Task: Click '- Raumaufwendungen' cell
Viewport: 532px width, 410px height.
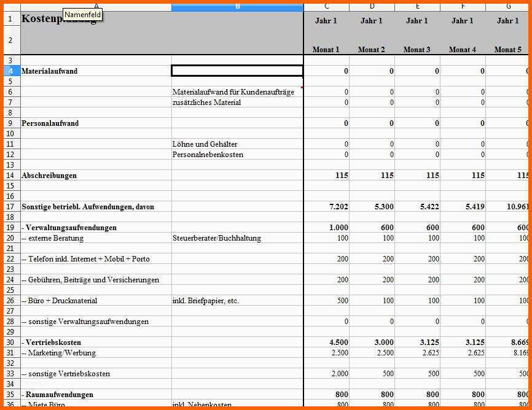Action: [96, 395]
